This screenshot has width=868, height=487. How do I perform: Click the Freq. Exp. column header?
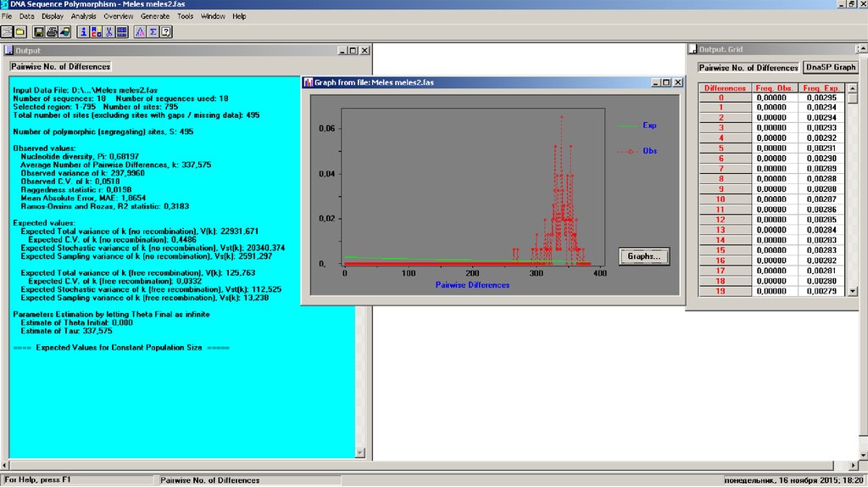pos(821,87)
